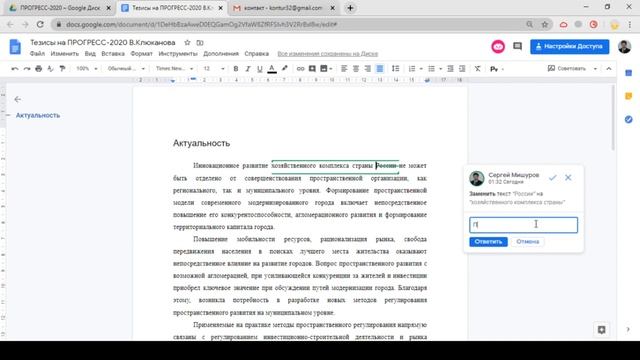Click the 'changes saved to Drive' link
Screen dimensions: 640x360
pyautogui.click(x=327, y=54)
